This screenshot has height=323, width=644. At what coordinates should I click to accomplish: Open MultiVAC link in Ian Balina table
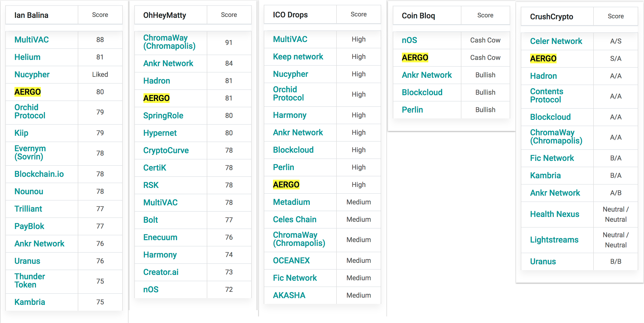(31, 40)
